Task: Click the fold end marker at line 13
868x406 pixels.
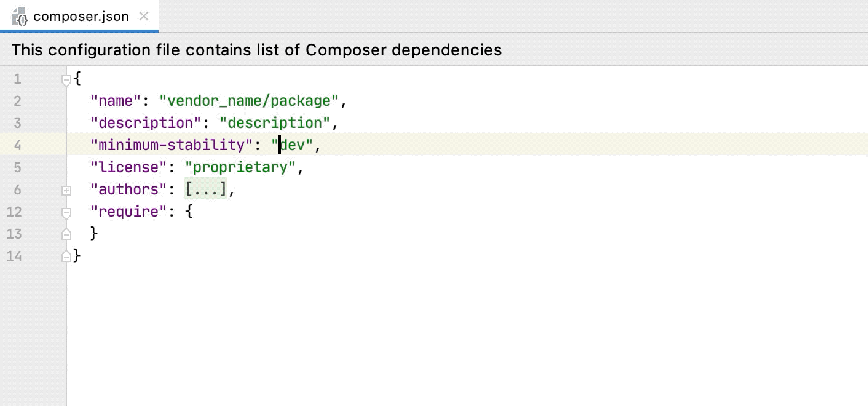Action: tap(66, 234)
